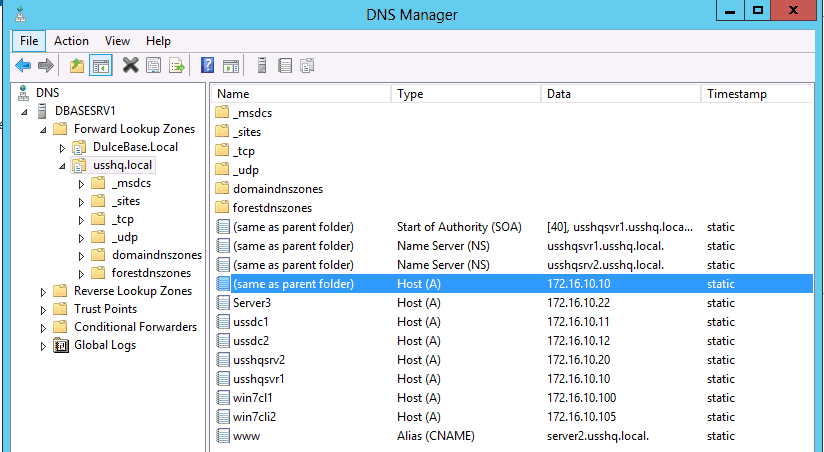Screen dimensions: 824x452
Task: Open Properties via the toolbar icon
Action: [153, 66]
